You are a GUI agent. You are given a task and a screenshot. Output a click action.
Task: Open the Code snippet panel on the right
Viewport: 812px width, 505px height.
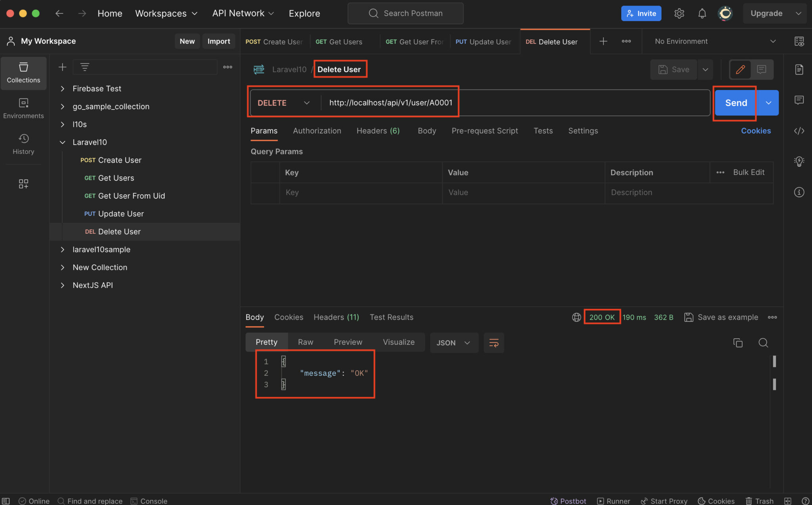[799, 131]
